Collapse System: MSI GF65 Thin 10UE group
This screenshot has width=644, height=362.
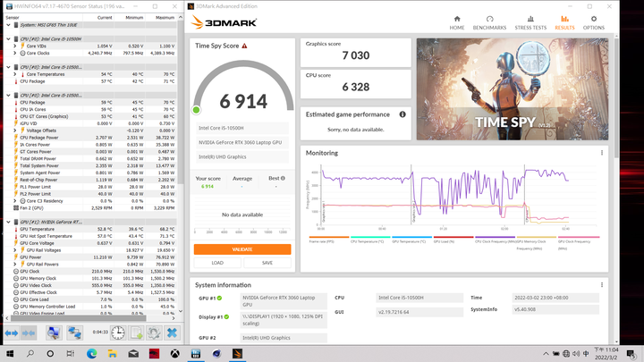[8, 25]
